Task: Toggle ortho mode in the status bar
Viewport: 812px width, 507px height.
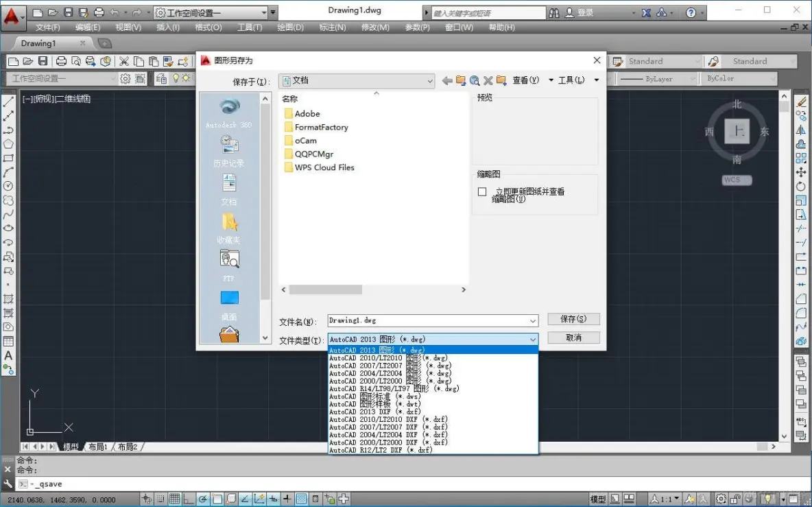Action: click(189, 499)
